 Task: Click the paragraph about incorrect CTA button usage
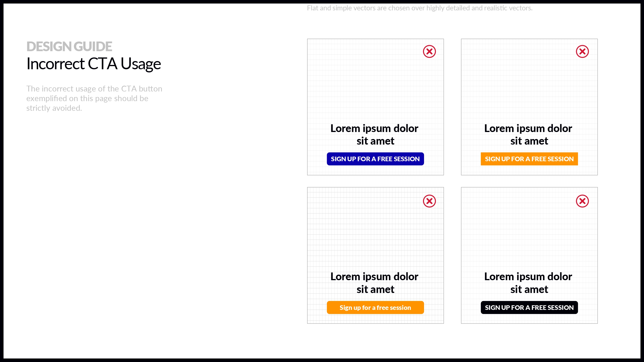94,98
